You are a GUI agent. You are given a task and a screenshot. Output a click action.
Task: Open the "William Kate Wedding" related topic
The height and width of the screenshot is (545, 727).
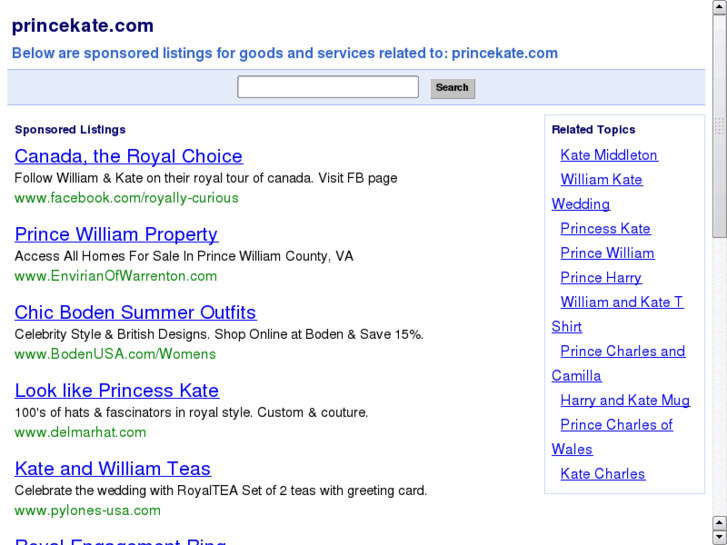point(601,180)
